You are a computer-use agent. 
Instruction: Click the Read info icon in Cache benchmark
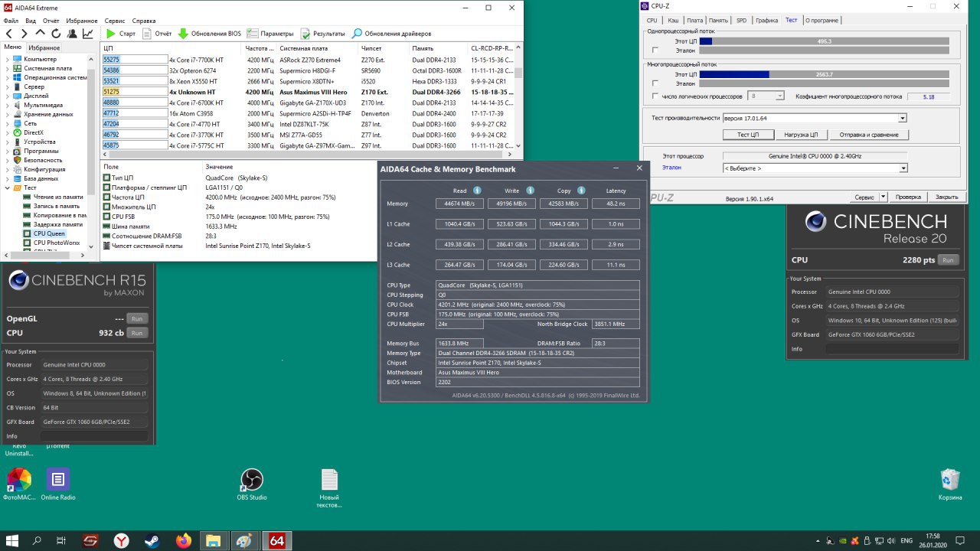[477, 191]
